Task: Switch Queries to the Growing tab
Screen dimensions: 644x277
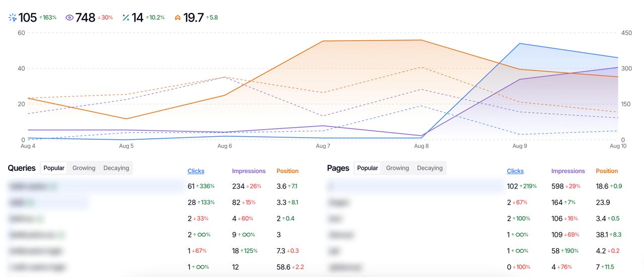Action: coord(84,168)
